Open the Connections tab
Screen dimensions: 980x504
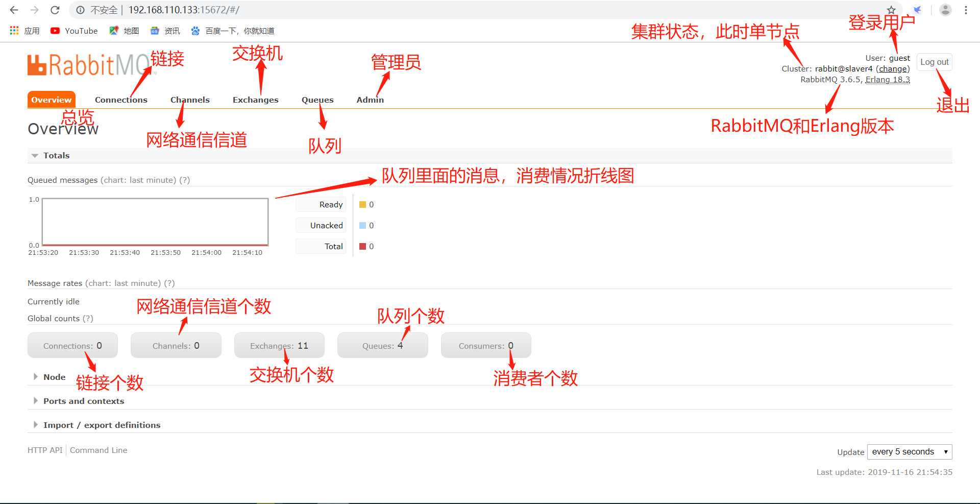[x=121, y=100]
